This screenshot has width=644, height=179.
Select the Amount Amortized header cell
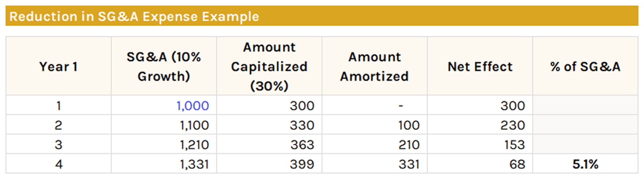tap(374, 66)
